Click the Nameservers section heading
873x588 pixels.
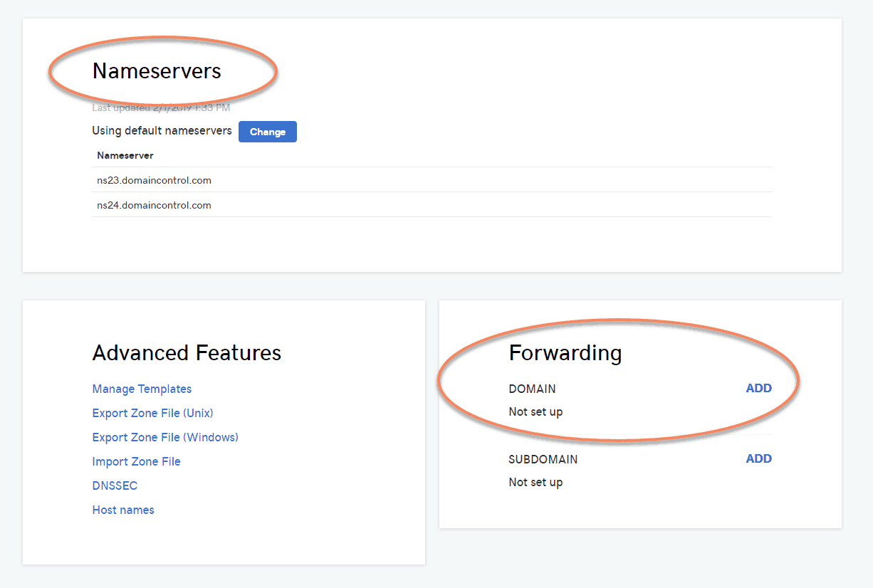pos(156,70)
